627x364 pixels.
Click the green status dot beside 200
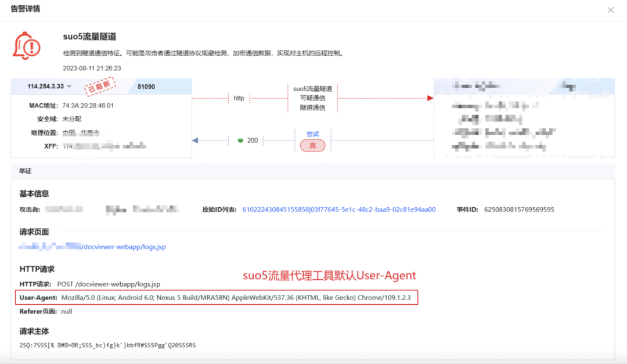(240, 140)
